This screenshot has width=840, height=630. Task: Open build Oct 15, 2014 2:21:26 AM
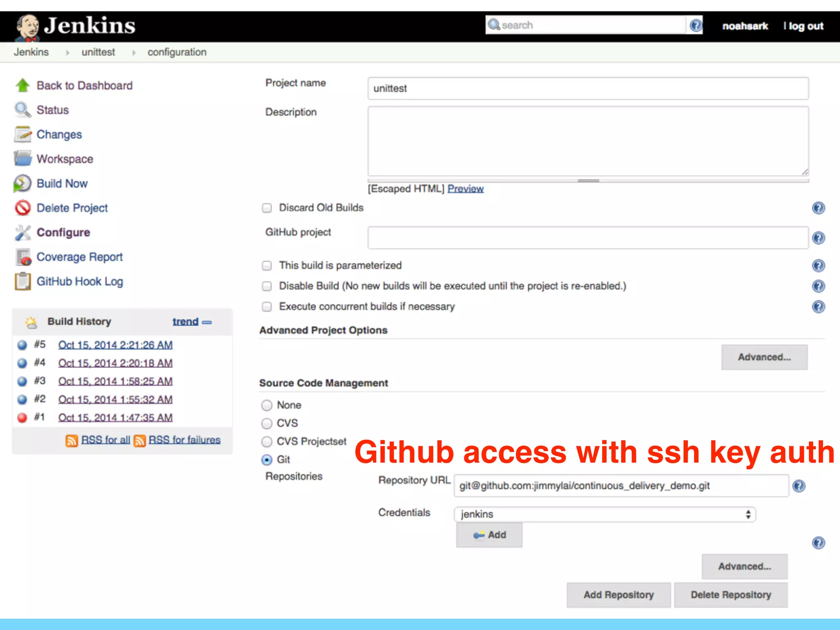tap(115, 345)
